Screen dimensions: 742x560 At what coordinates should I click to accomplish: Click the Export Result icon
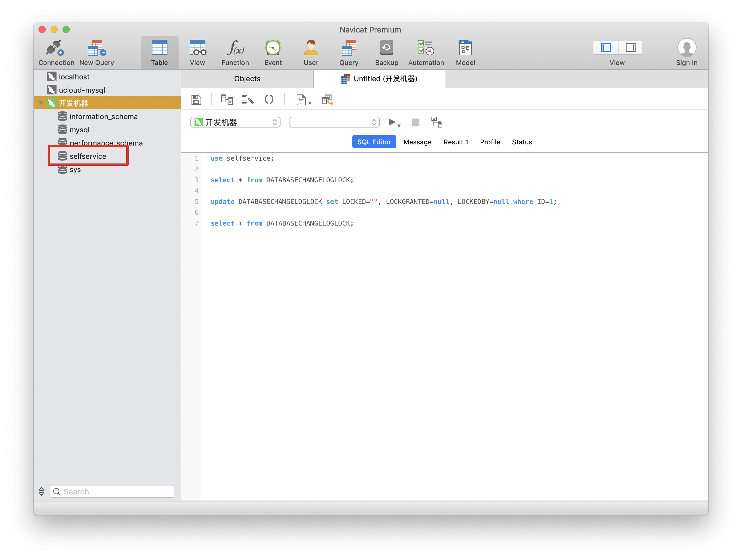[327, 100]
